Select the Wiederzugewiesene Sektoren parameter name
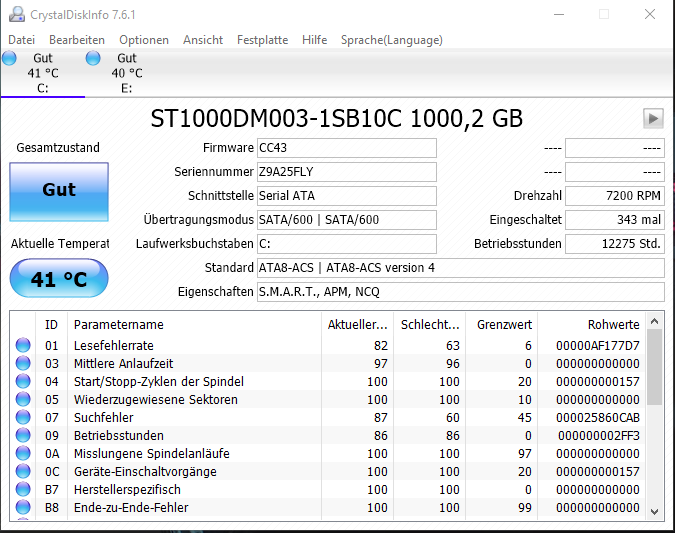Screen dimensions: 675x533 coord(156,400)
